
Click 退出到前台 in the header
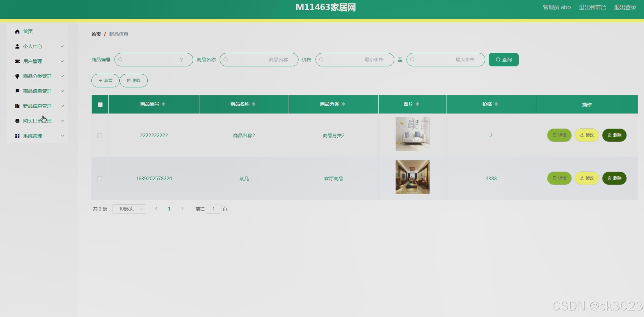tap(592, 7)
